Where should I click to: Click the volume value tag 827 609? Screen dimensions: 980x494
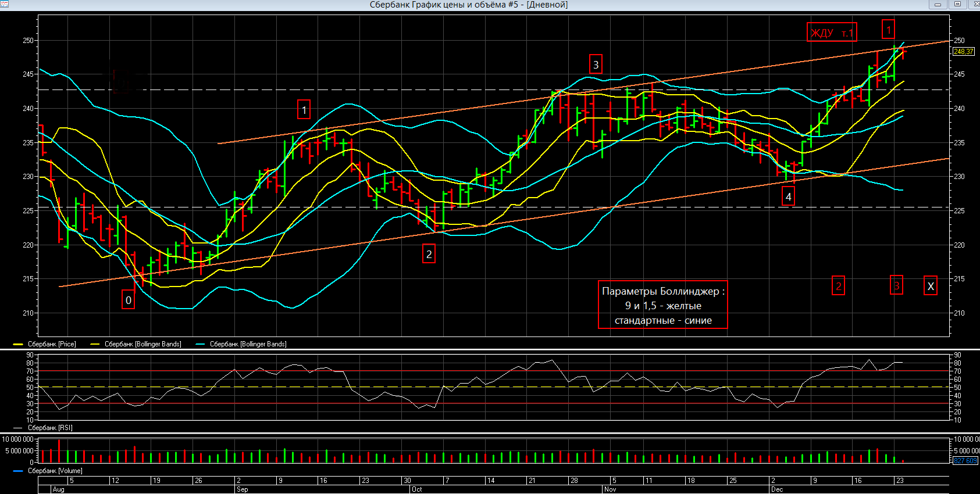pos(965,461)
